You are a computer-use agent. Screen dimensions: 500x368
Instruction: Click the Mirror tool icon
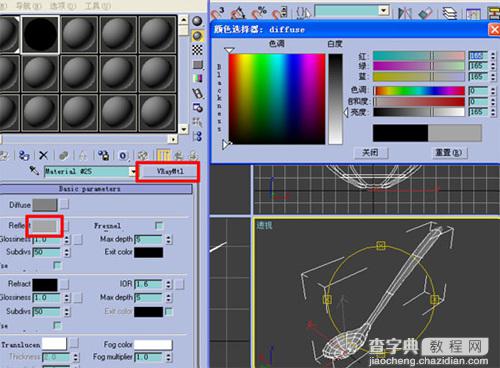tap(405, 13)
